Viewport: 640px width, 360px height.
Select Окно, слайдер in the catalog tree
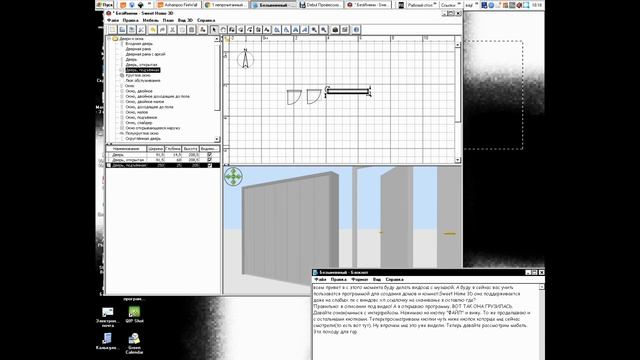point(139,123)
